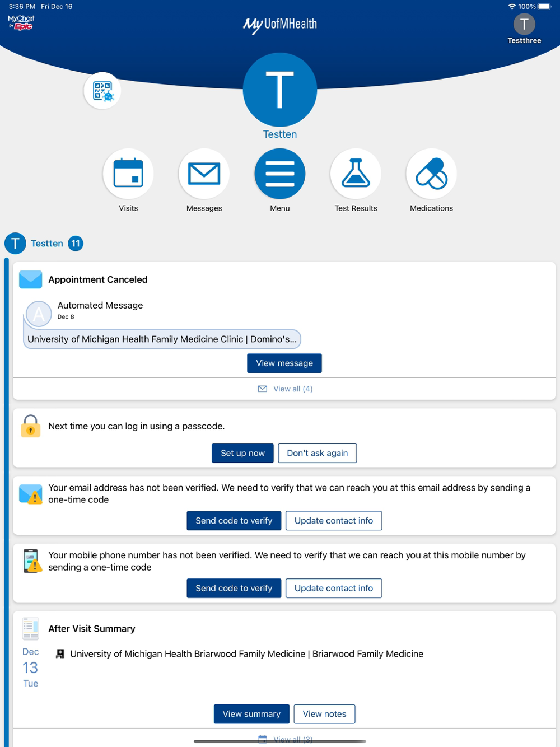This screenshot has height=747, width=560.
Task: Tap the Appointment Canceled envelope icon
Action: (x=31, y=279)
